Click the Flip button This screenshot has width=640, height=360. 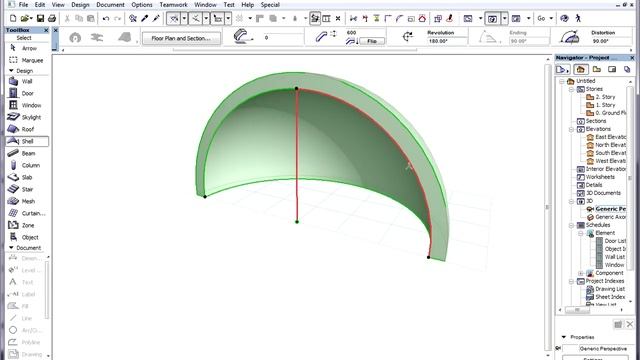[x=372, y=41]
